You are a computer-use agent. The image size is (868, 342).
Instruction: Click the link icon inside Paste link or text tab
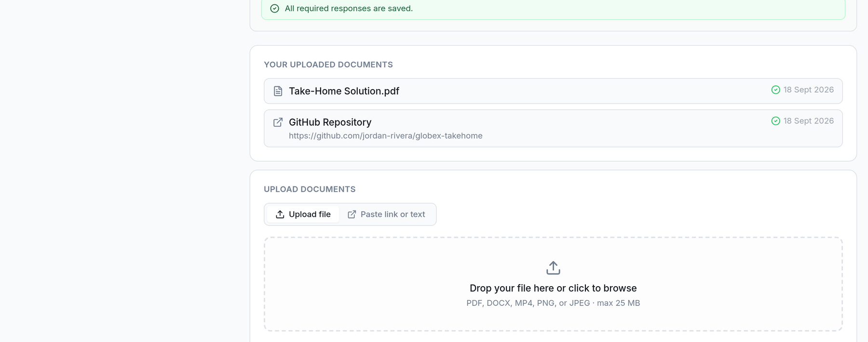click(x=352, y=214)
